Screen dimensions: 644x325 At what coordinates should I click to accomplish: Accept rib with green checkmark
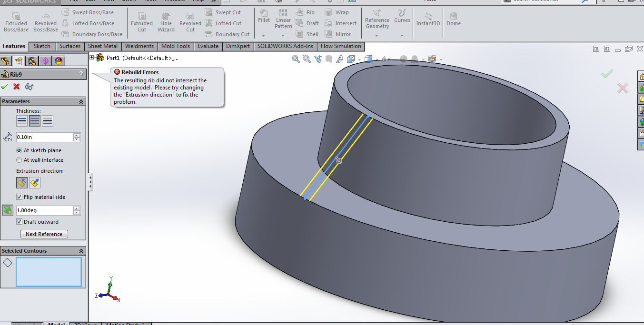(5, 86)
